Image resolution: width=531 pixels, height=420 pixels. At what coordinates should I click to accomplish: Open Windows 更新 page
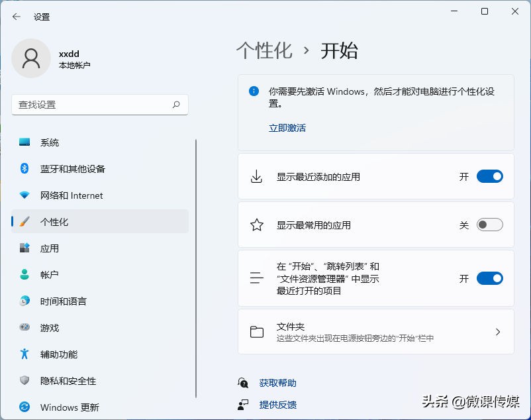[100, 407]
